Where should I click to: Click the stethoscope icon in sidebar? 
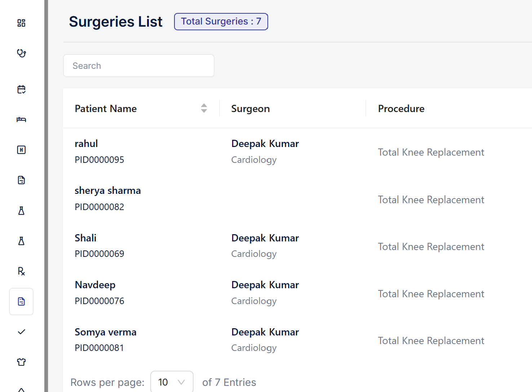21,53
